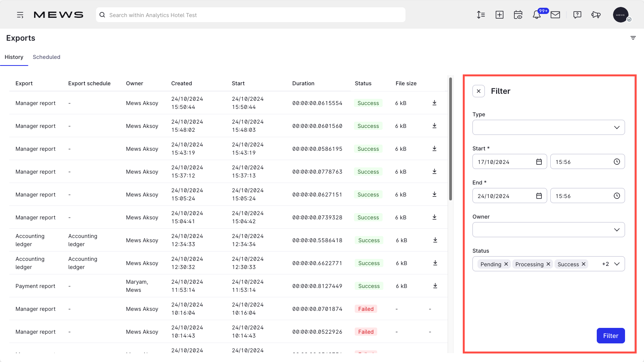644x362 pixels.
Task: Expand the Owner dropdown
Action: [x=548, y=230]
